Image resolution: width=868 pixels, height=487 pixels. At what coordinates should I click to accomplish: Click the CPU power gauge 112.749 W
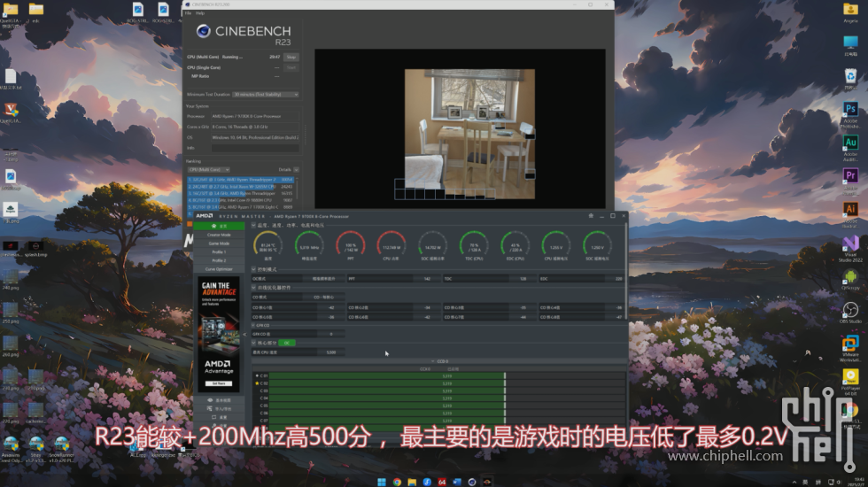391,244
